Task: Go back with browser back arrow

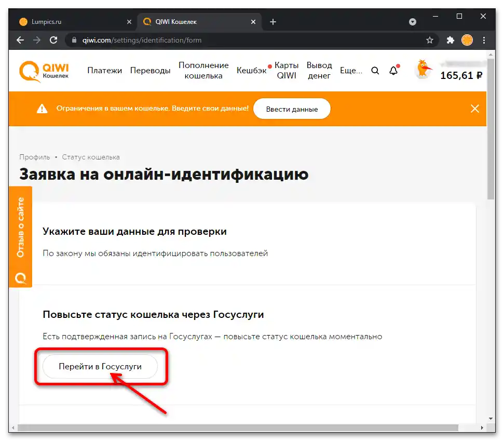Action: tap(20, 40)
